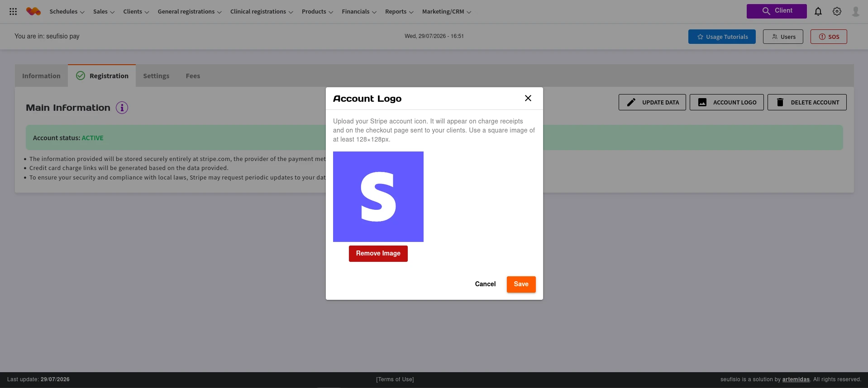Open the apps grid launcher icon
This screenshot has width=868, height=388.
[x=13, y=12]
